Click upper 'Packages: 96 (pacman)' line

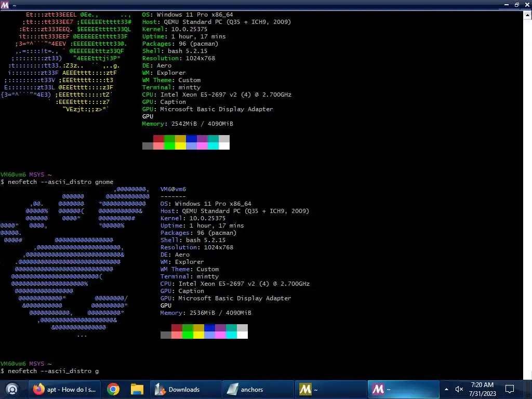tap(180, 44)
